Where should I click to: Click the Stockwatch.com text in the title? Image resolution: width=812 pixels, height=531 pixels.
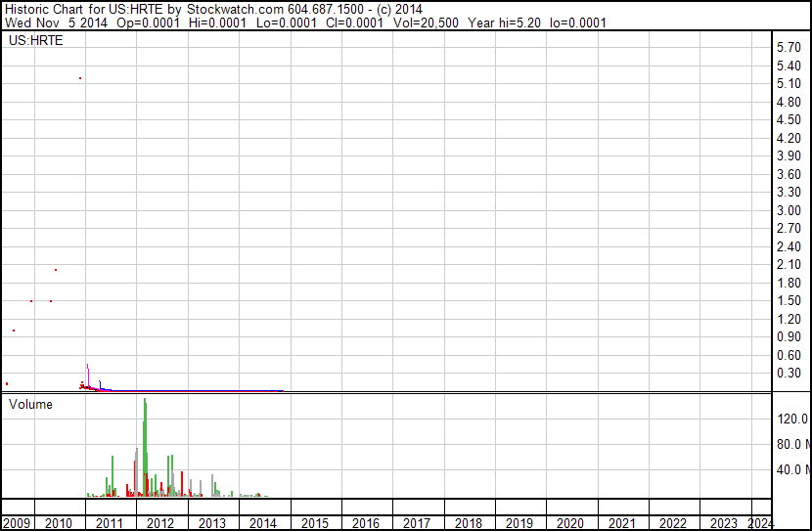point(235,10)
